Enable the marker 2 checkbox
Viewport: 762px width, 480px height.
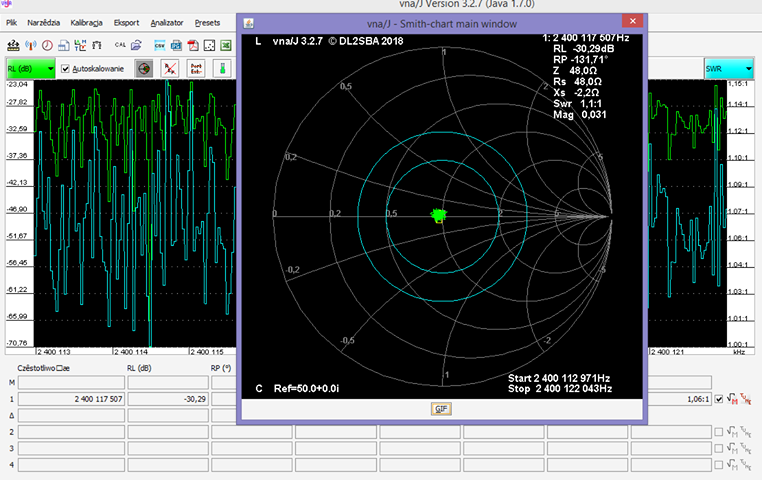click(719, 432)
